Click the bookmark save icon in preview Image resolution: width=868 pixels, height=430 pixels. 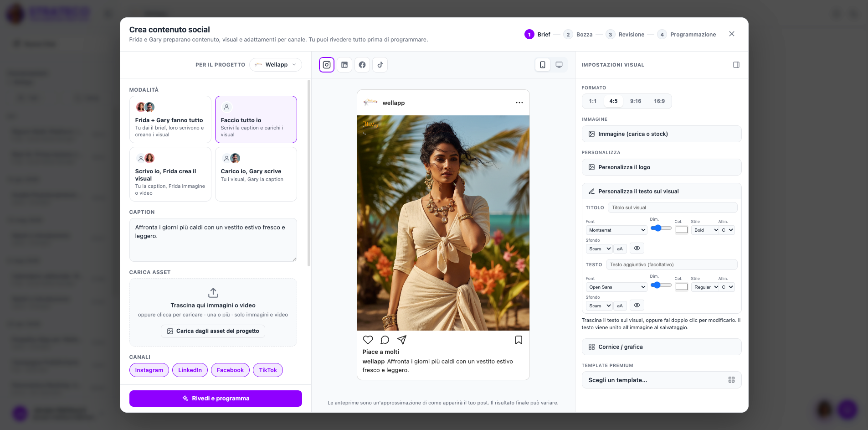click(519, 340)
